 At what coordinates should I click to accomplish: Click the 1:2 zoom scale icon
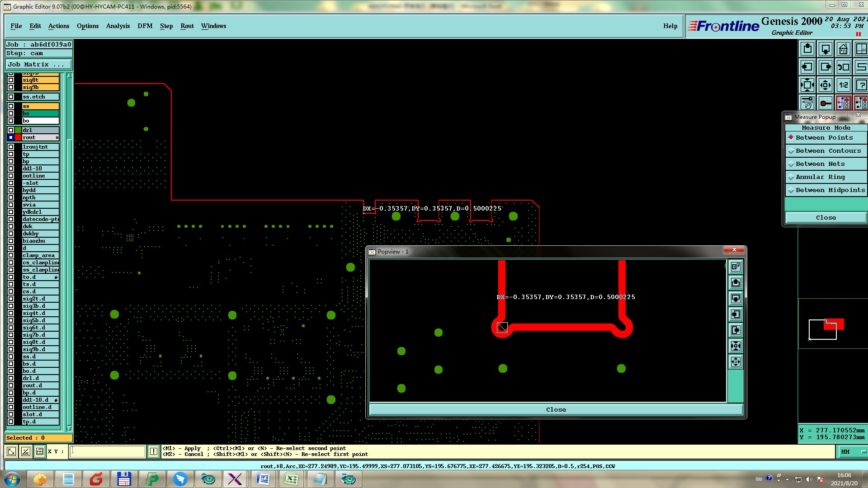pyautogui.click(x=844, y=85)
